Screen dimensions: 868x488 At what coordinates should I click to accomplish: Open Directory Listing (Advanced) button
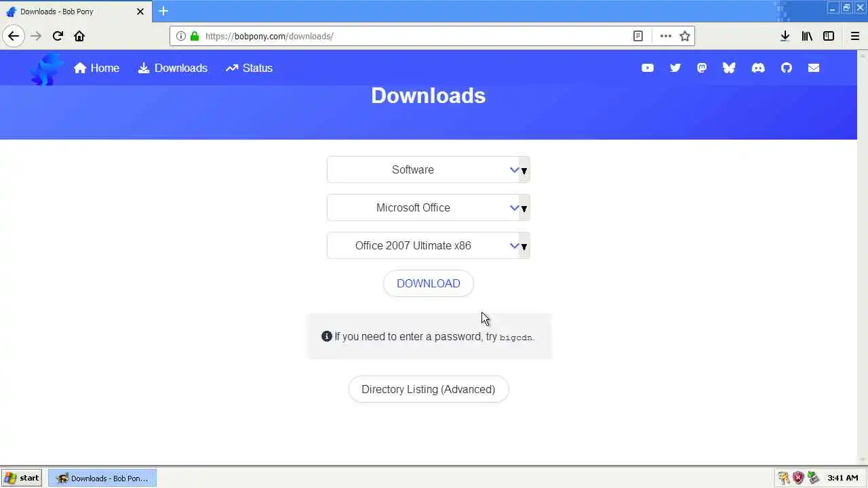(x=429, y=389)
